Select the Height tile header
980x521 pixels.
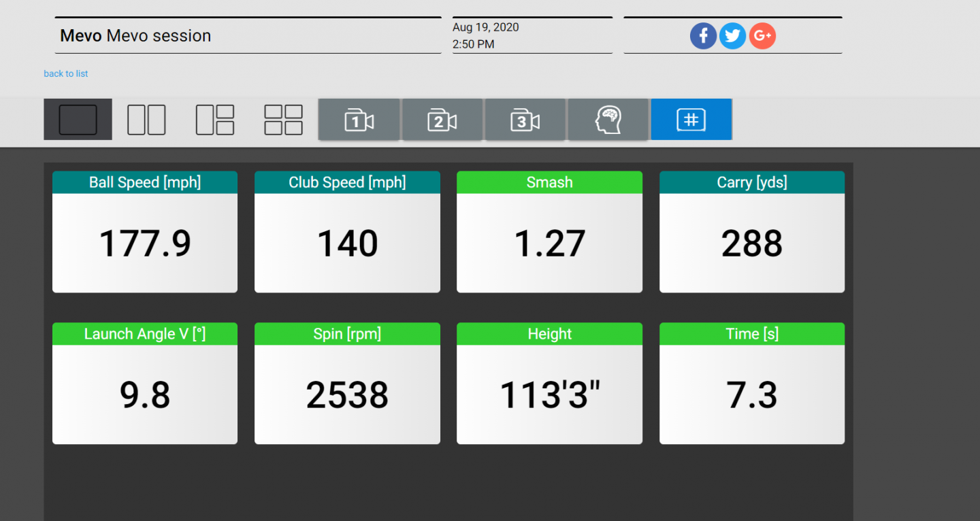(549, 334)
